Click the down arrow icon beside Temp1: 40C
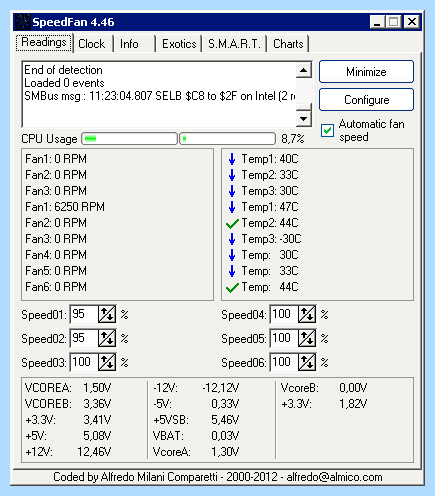 pyautogui.click(x=232, y=159)
